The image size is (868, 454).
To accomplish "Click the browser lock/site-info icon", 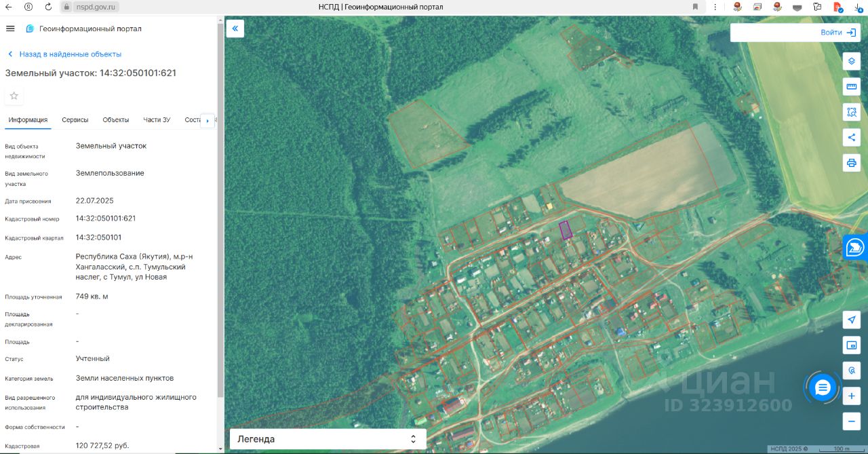I will pos(66,7).
